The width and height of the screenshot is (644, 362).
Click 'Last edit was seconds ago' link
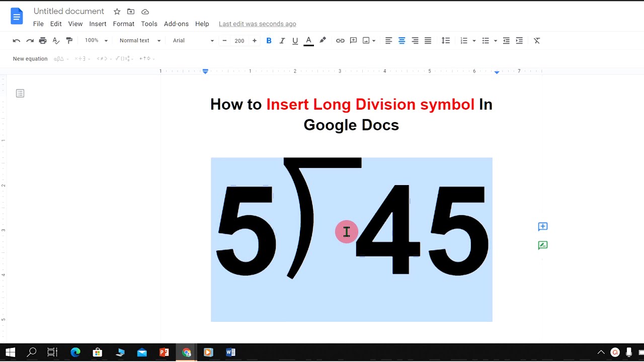(x=257, y=24)
